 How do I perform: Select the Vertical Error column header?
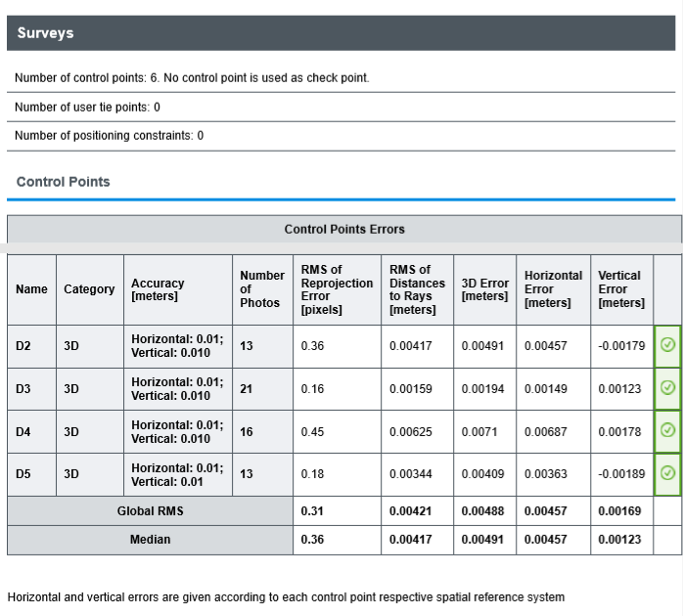click(x=619, y=289)
